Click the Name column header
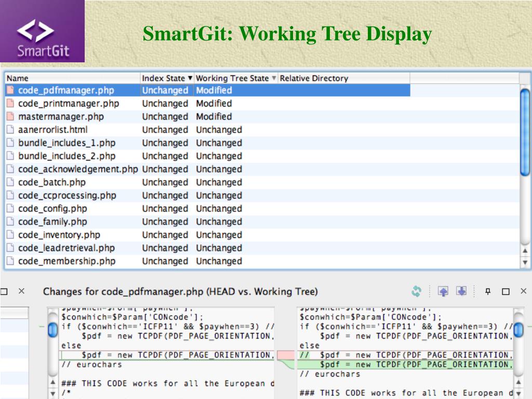 click(x=73, y=78)
